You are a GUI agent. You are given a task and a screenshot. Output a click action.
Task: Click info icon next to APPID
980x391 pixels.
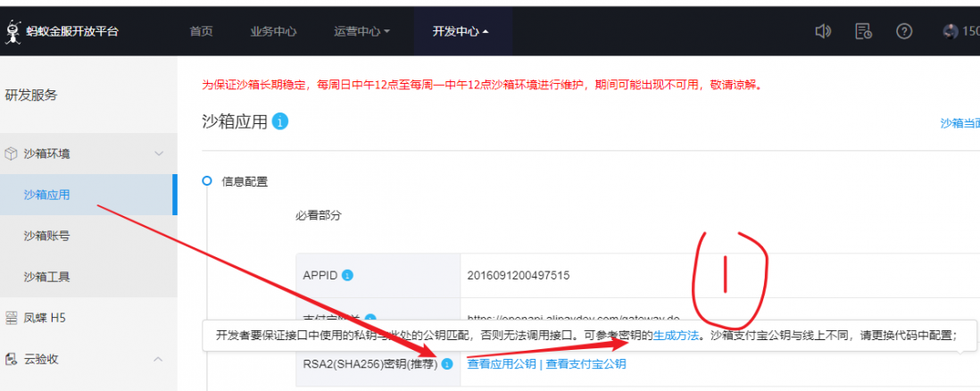point(348,275)
